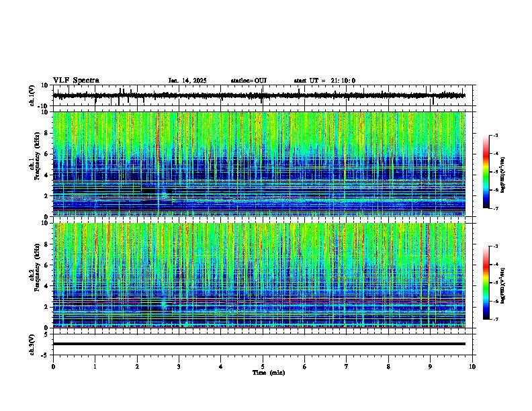Click time axis tick label '8'
The width and height of the screenshot is (532, 411).
(x=388, y=367)
